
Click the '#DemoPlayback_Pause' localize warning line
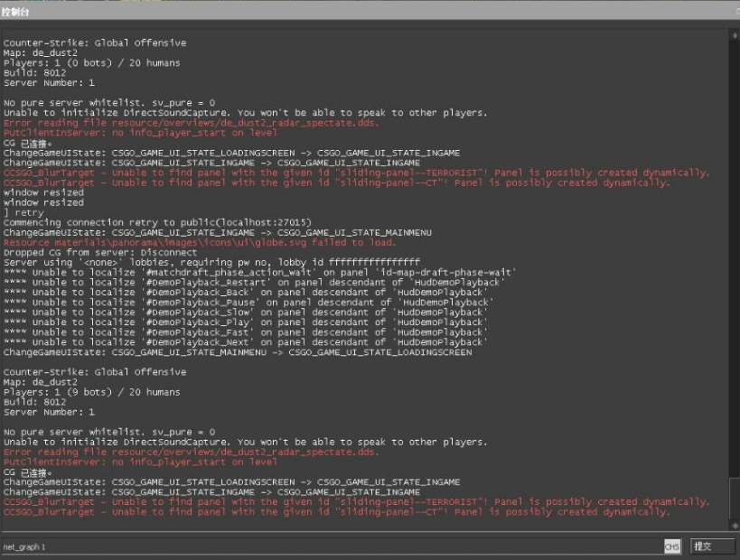pyautogui.click(x=248, y=303)
